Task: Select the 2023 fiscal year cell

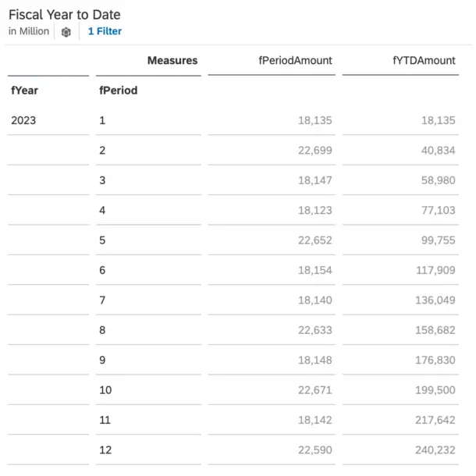Action: [23, 120]
